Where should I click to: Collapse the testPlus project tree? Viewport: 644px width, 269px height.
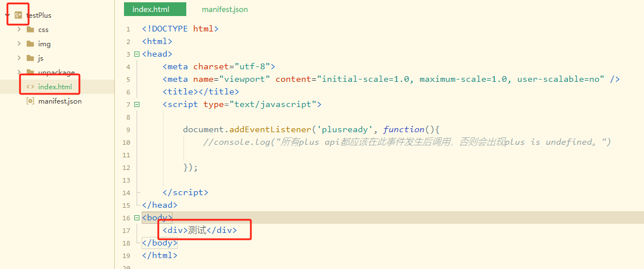pyautogui.click(x=7, y=15)
